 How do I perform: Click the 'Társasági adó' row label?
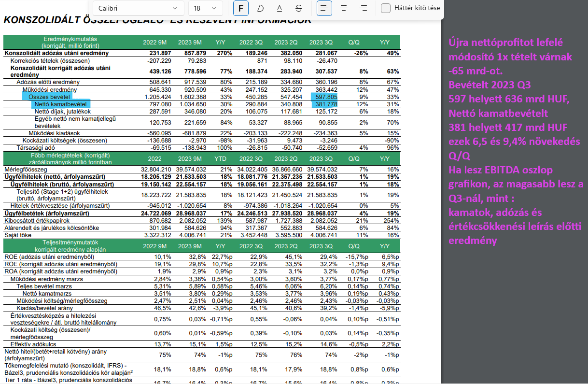pyautogui.click(x=35, y=147)
